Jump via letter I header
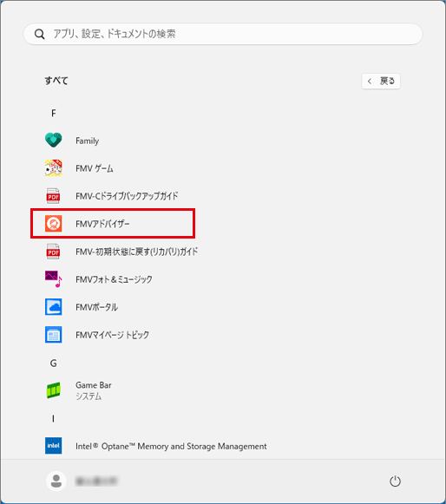Viewport: 446px width, 504px height. pos(54,418)
